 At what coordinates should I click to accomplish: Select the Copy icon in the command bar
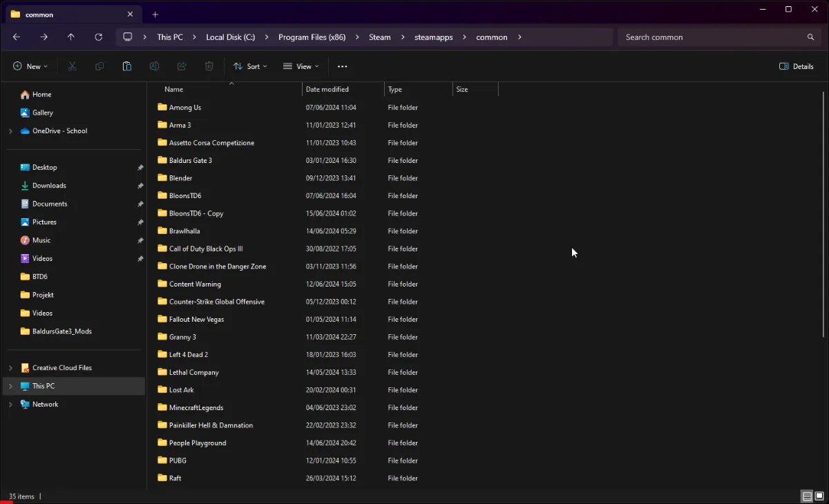coord(99,66)
